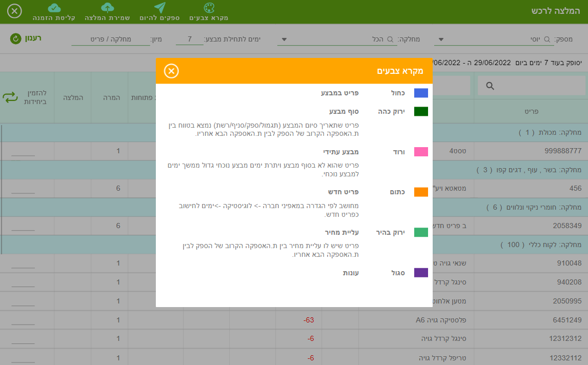Click the green refresh icon

pyautogui.click(x=16, y=38)
